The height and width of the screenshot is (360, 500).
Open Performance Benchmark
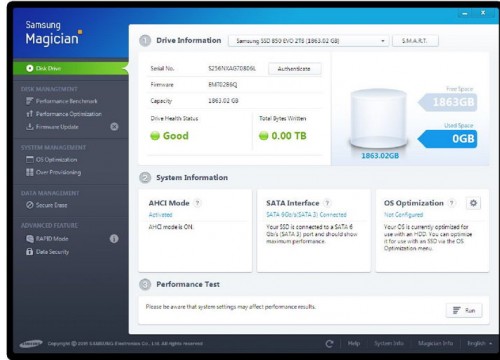(67, 101)
